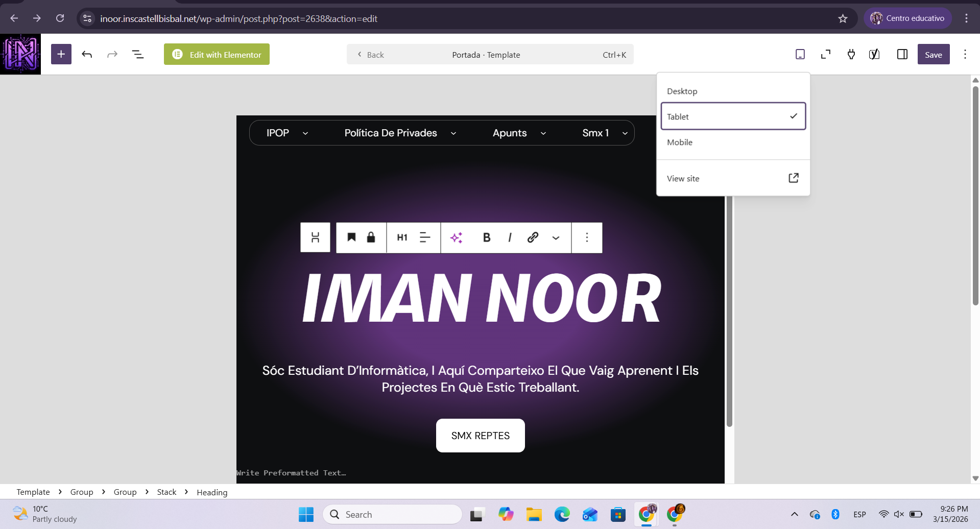Open more rich text formatting options
The width and height of the screenshot is (980, 529).
click(556, 237)
